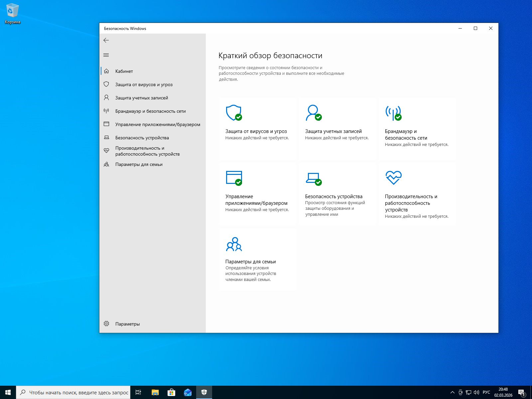Click the device performance heart icon in sidebar
This screenshot has width=532, height=399.
pos(106,151)
